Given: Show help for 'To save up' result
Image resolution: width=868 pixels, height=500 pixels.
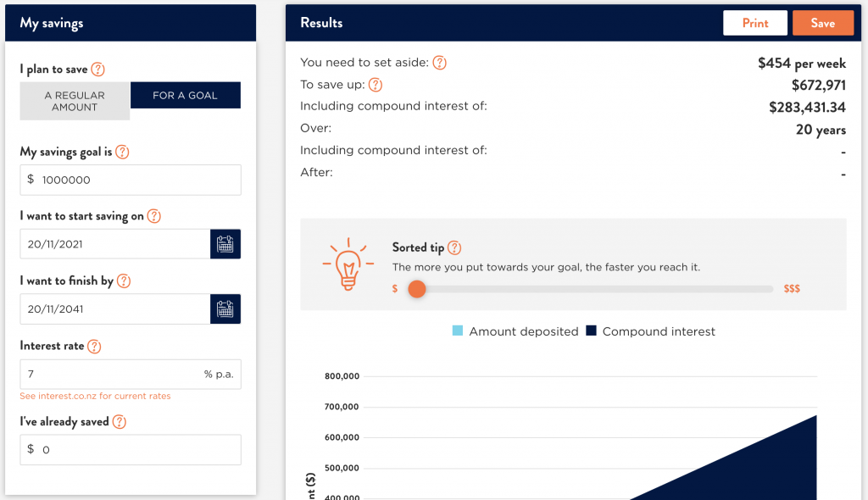Looking at the screenshot, I should pos(375,85).
